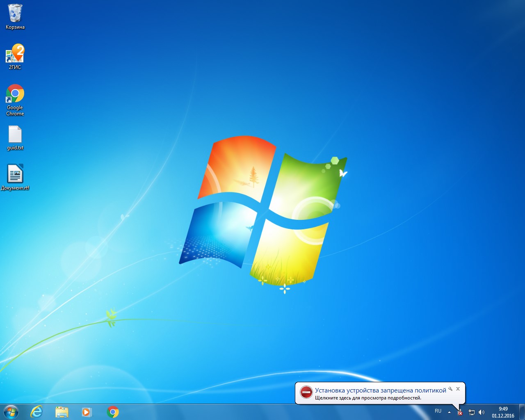Open the Корзина recycle bin icon

(x=15, y=14)
